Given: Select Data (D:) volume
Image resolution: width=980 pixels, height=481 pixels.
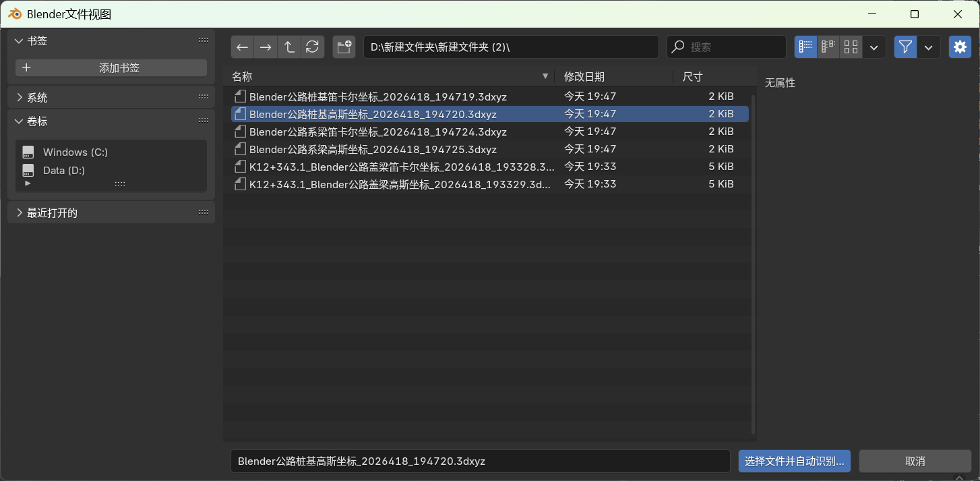Looking at the screenshot, I should click(64, 171).
